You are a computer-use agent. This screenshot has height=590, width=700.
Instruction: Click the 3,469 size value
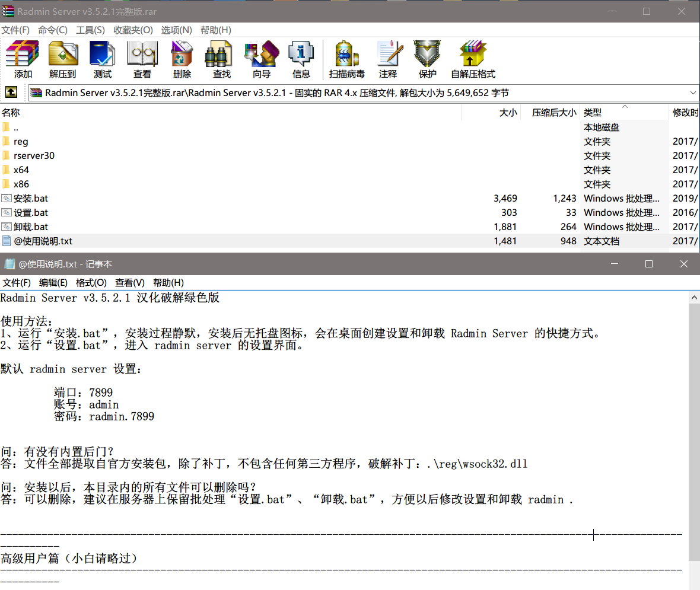tap(505, 198)
